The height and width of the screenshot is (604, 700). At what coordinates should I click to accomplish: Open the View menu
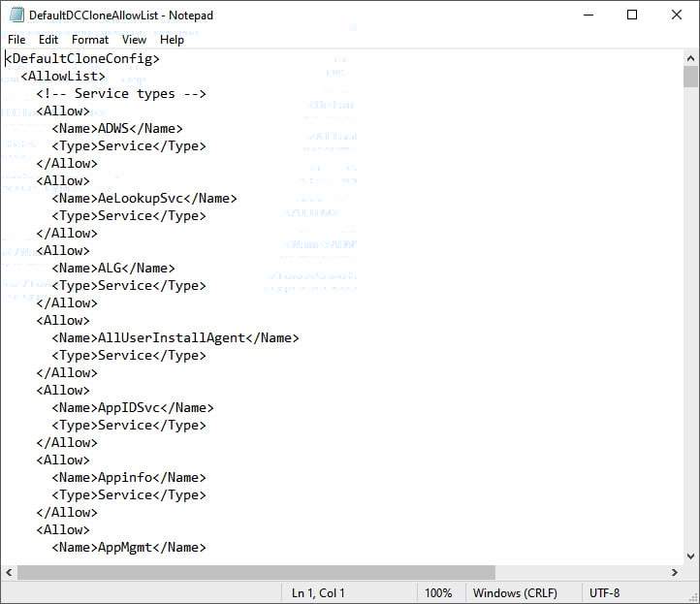pos(134,40)
